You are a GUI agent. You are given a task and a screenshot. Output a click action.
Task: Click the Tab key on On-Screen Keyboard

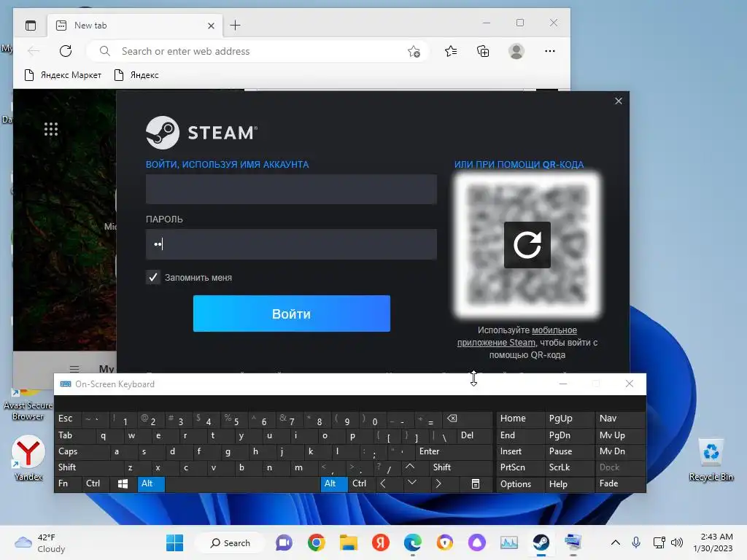75,435
